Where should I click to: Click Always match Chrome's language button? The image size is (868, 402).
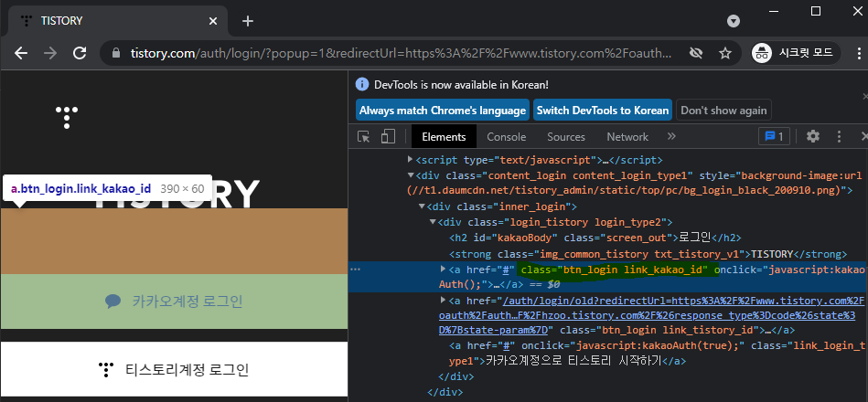point(443,110)
